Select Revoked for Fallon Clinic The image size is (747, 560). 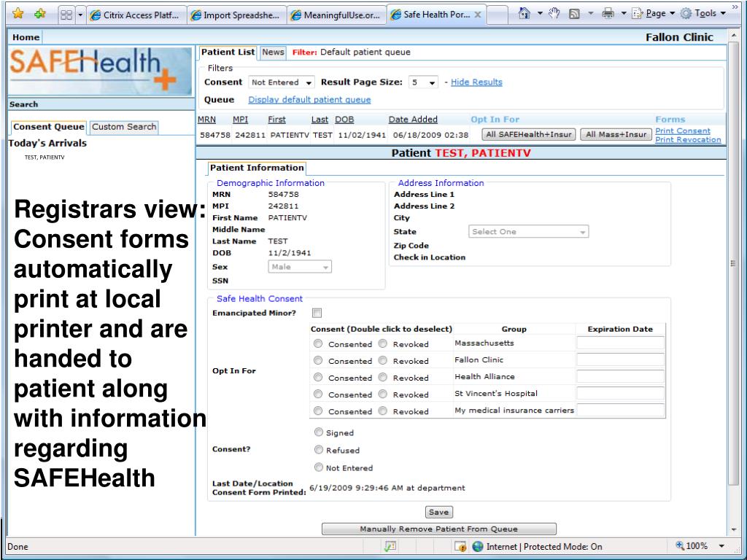(382, 360)
